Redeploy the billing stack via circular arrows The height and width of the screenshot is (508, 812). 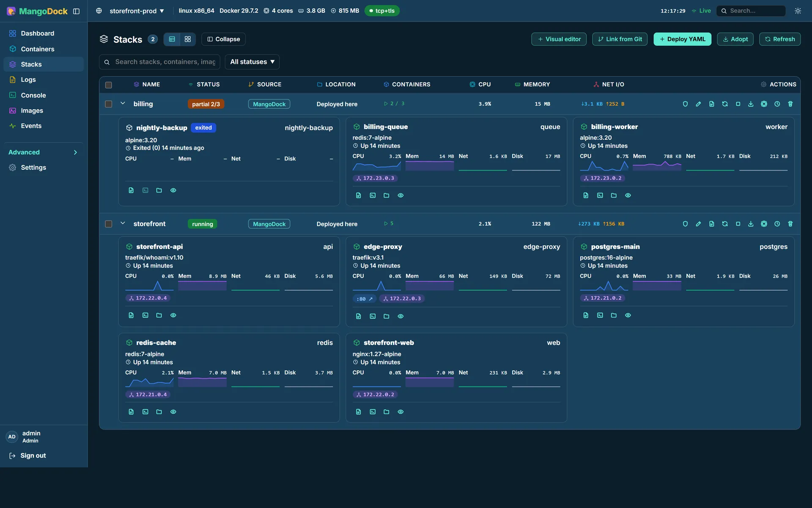(x=725, y=104)
